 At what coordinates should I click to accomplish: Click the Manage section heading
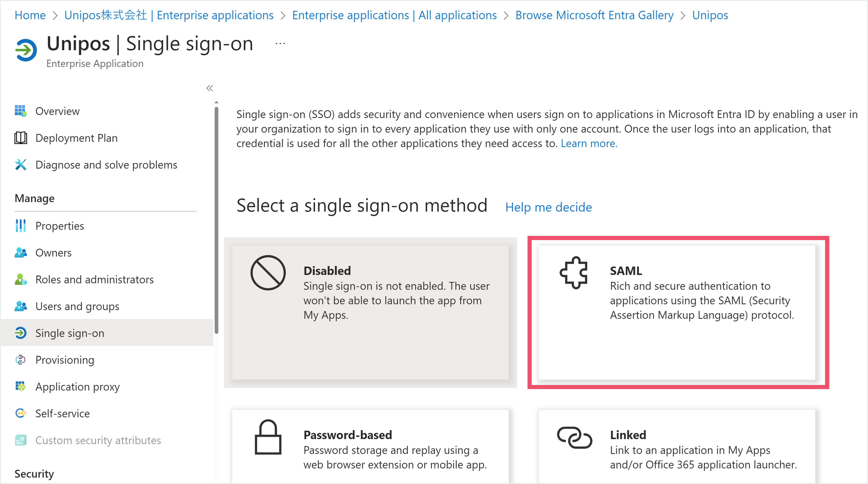pyautogui.click(x=34, y=198)
